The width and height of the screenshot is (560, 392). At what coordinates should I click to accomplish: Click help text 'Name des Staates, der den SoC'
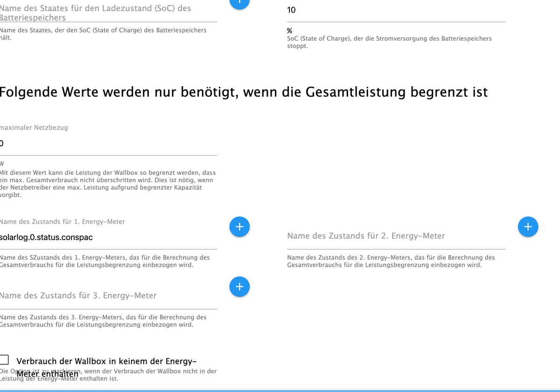(x=103, y=34)
